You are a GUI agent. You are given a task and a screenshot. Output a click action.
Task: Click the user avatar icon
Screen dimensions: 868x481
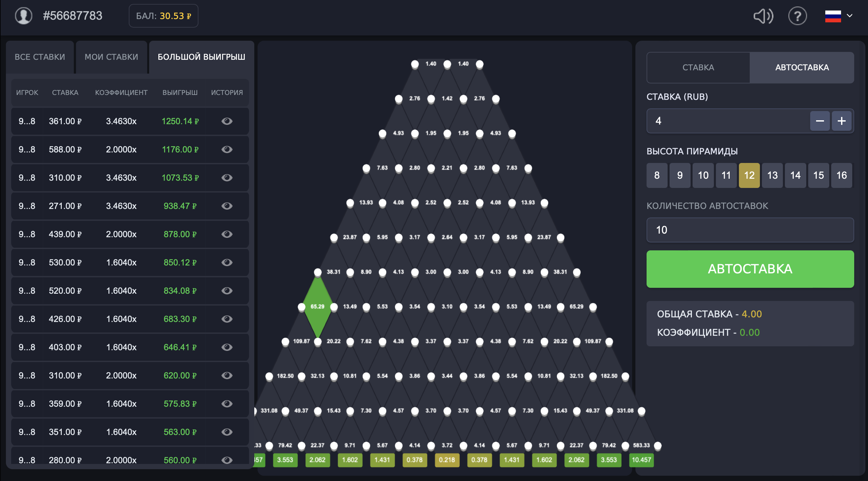click(24, 16)
